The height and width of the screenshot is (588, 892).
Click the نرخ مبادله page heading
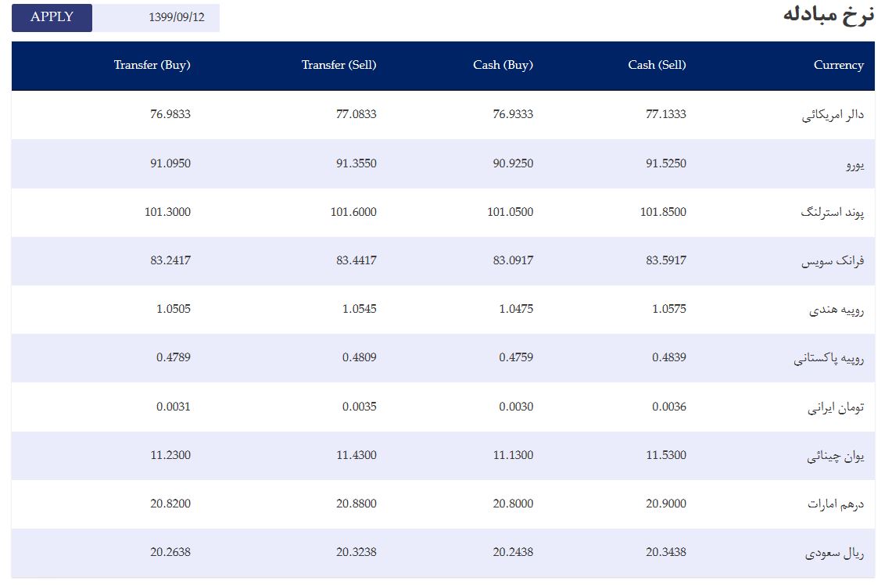pos(829,15)
